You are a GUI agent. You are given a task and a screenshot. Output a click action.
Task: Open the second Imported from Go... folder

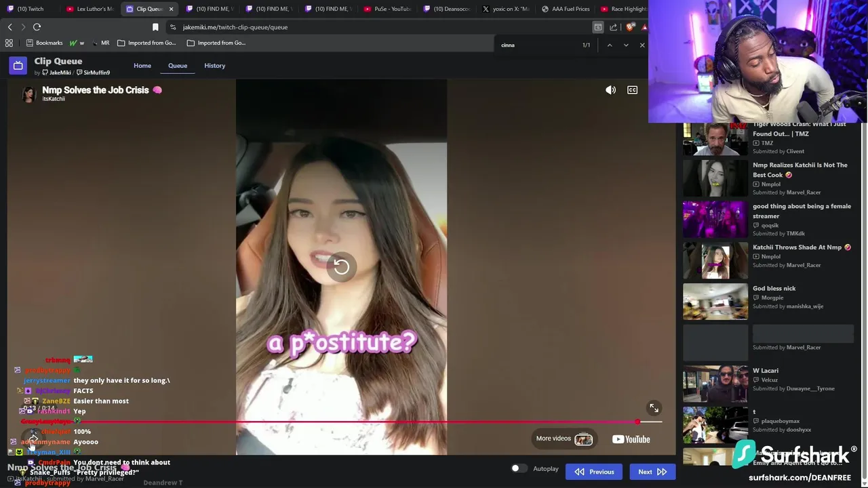(x=216, y=43)
